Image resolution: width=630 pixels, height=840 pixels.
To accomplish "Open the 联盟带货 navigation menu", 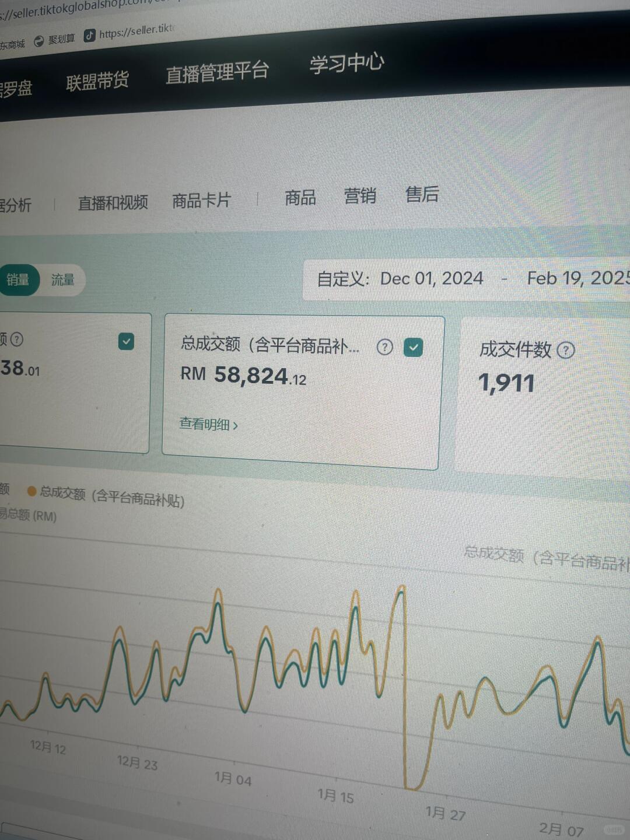I will coord(97,81).
